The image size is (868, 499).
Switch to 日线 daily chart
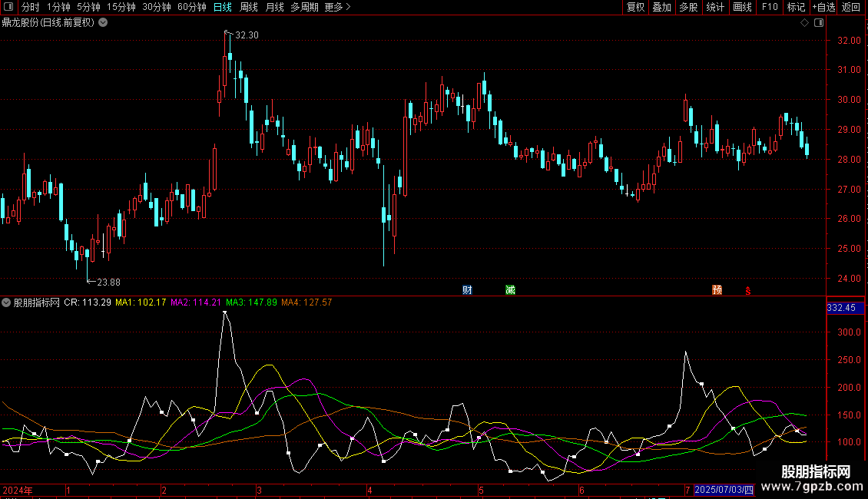223,7
